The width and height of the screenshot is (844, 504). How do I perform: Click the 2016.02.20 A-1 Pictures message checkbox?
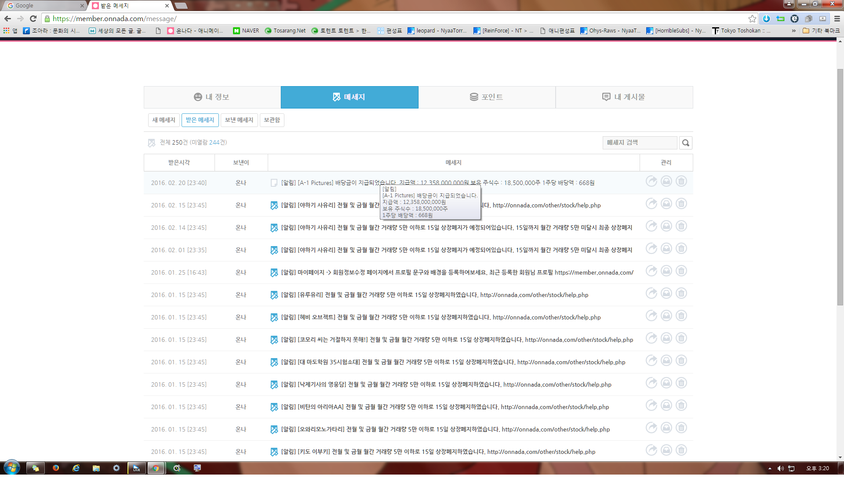coord(274,183)
